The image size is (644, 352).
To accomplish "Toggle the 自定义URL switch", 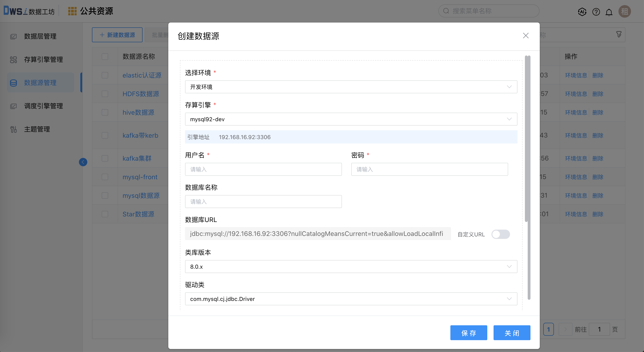I will [501, 234].
